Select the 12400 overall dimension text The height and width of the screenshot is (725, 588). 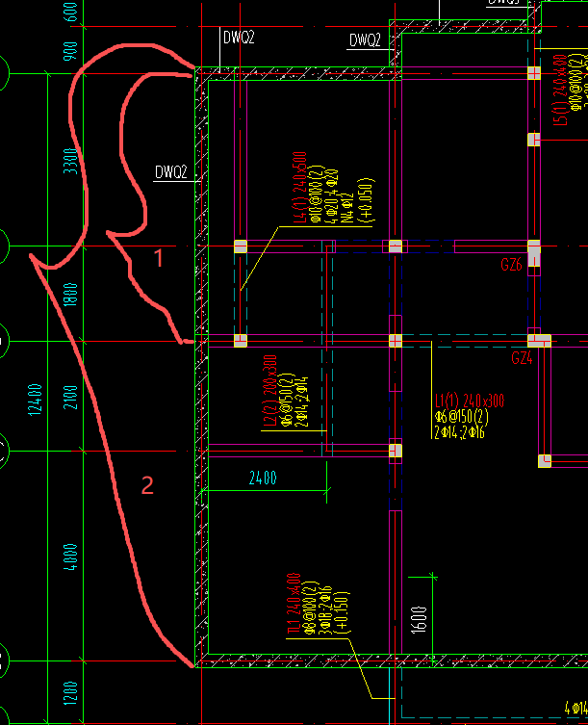click(x=36, y=400)
